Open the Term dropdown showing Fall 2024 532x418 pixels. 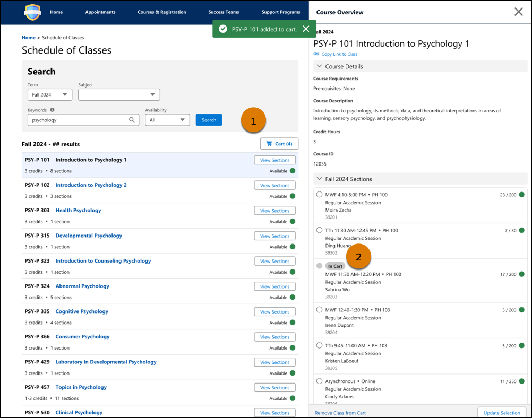pyautogui.click(x=50, y=94)
